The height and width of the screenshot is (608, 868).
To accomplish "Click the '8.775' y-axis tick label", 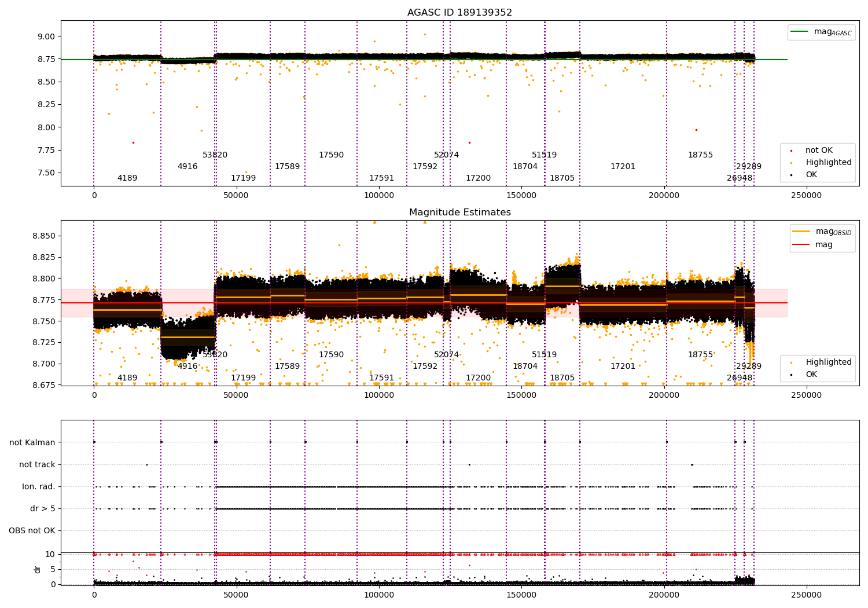I will click(x=44, y=300).
